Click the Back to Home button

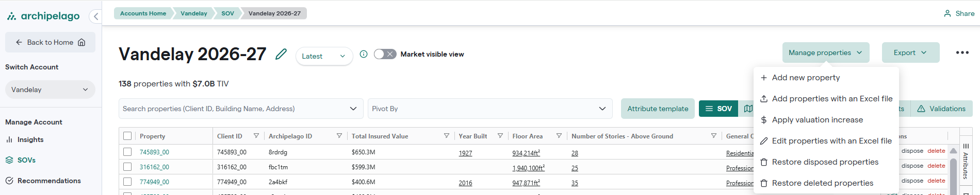(50, 42)
